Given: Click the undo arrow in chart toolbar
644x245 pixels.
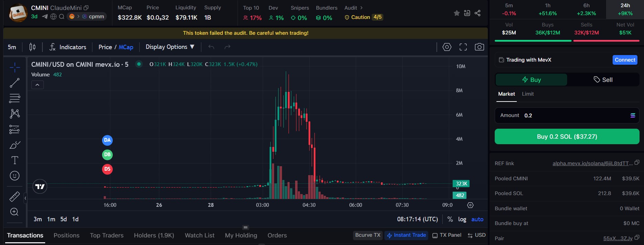Looking at the screenshot, I should coord(211,47).
